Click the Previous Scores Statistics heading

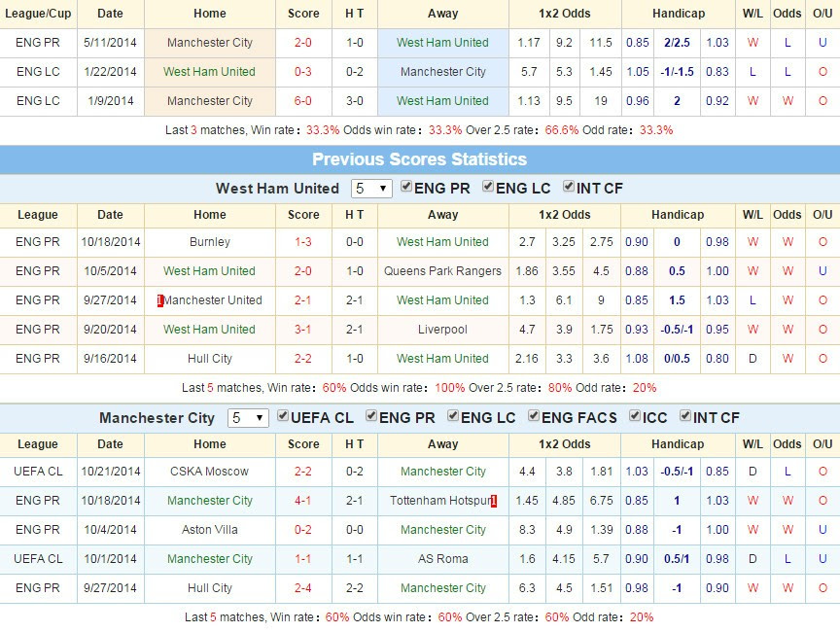tap(419, 159)
